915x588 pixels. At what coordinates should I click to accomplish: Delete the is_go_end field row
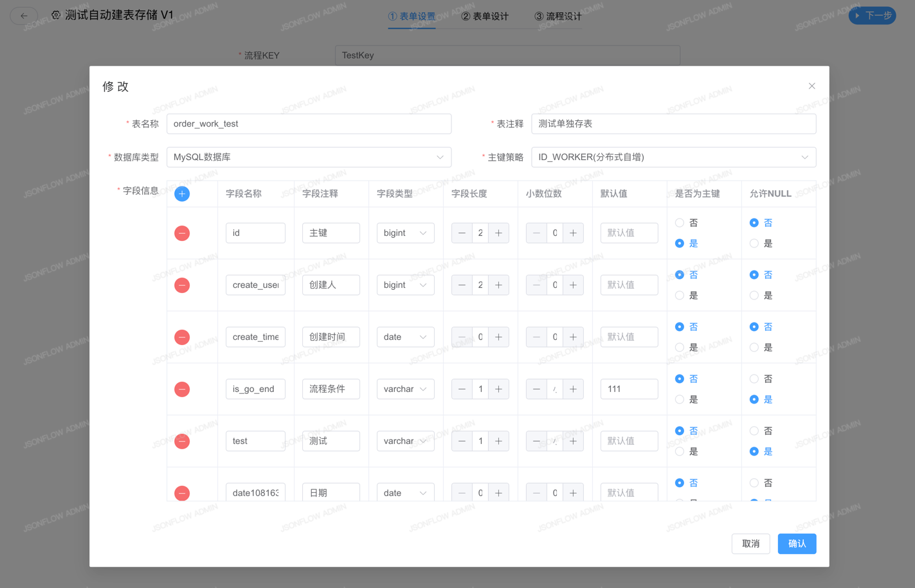click(x=182, y=389)
